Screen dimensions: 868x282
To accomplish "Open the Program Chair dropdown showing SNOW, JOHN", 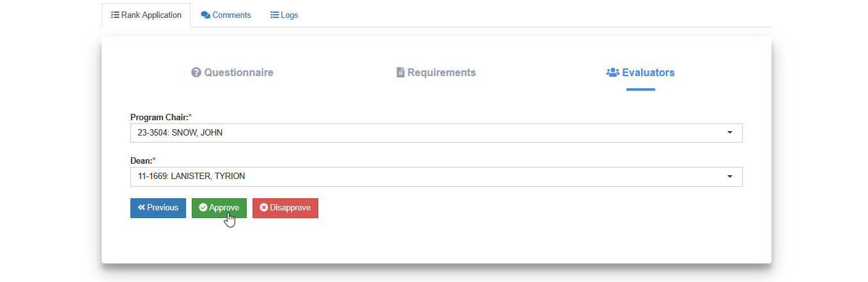I will pyautogui.click(x=436, y=132).
